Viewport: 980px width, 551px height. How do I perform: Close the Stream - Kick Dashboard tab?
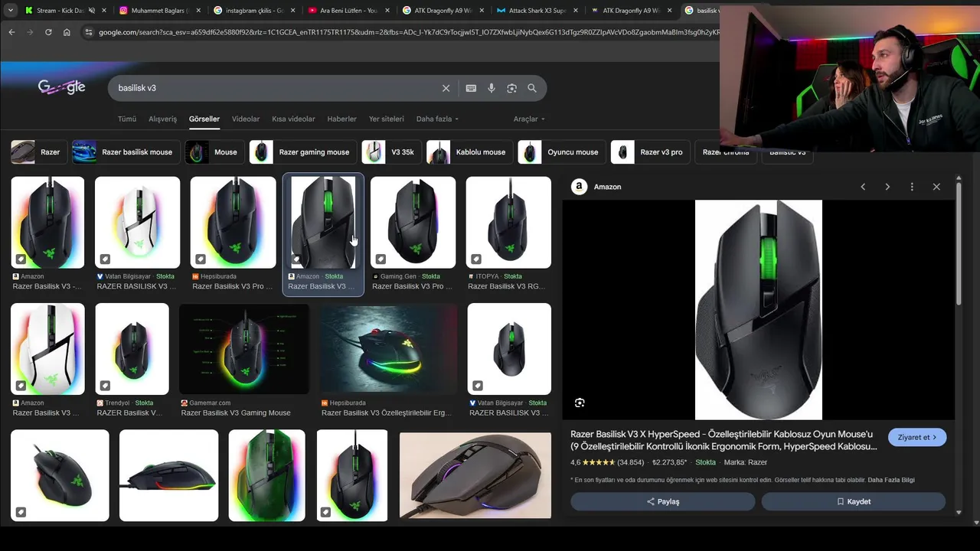[x=104, y=11]
